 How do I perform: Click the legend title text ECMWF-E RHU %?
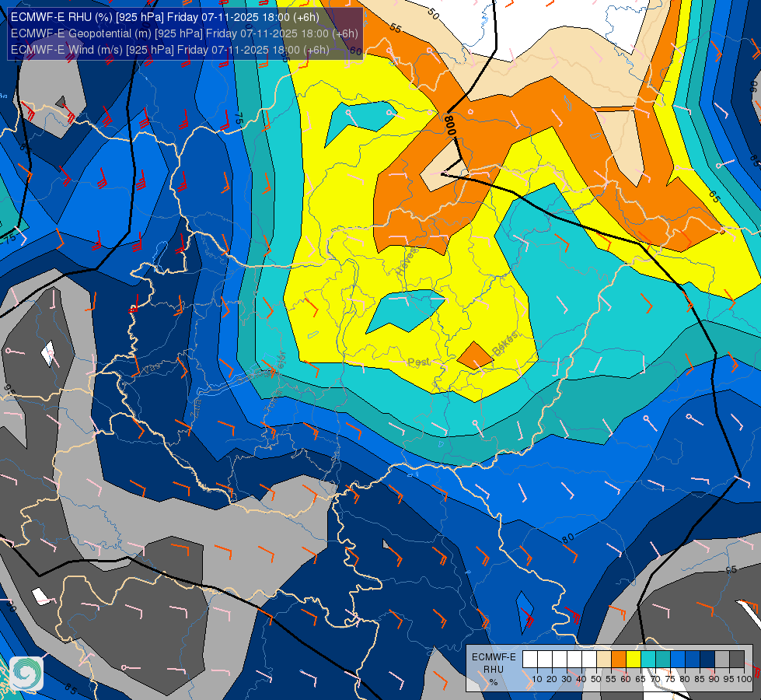pyautogui.click(x=494, y=670)
